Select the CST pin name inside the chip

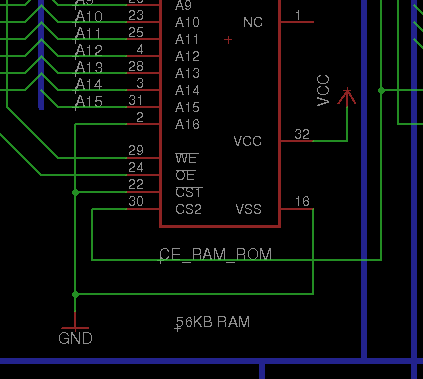coord(189,192)
